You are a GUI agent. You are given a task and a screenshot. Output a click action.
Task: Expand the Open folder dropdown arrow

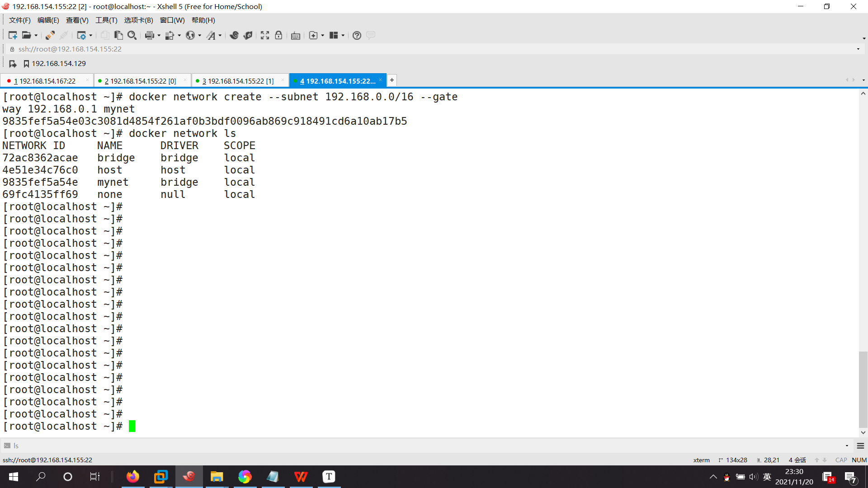[36, 36]
